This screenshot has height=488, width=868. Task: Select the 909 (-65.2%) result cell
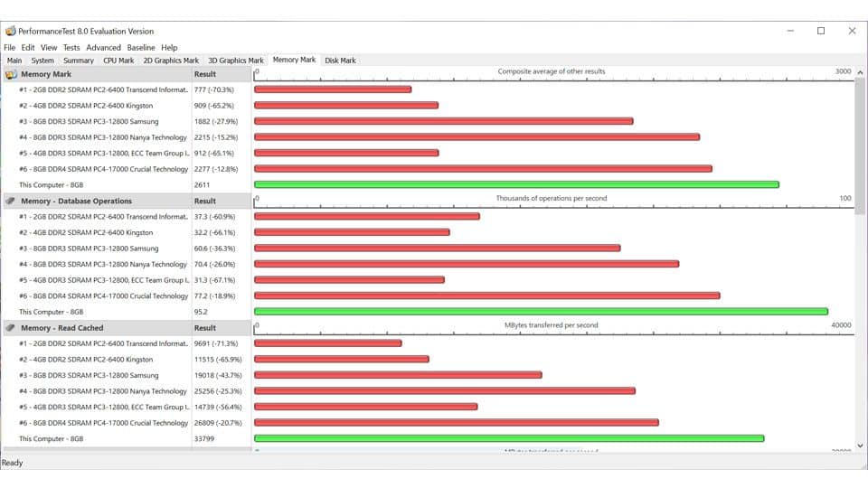click(214, 105)
